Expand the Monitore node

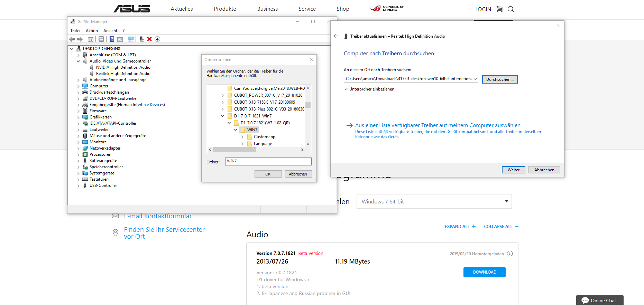click(79, 142)
